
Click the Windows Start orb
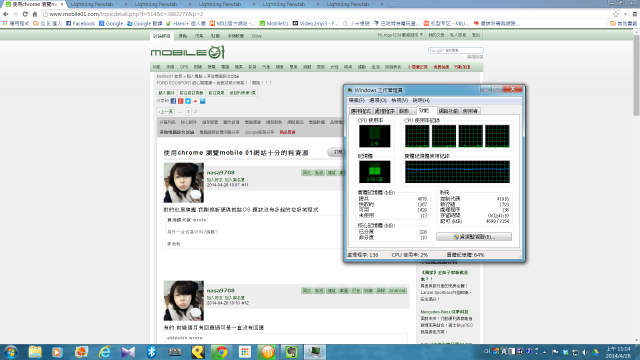(11, 352)
